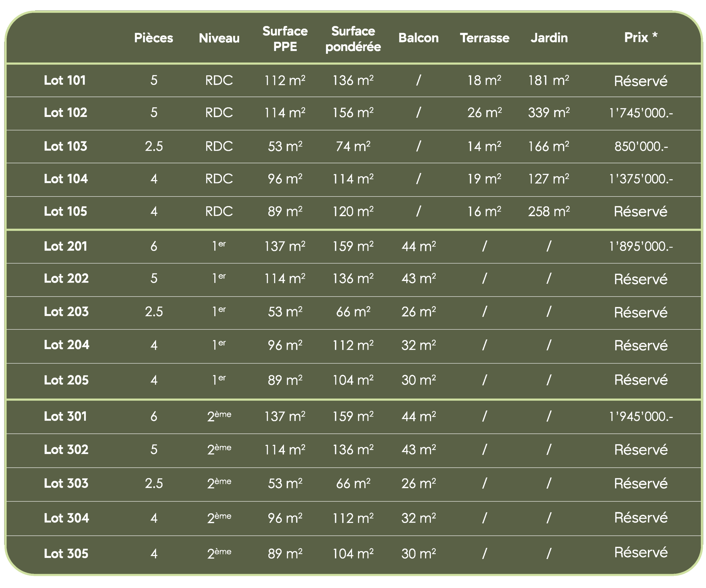Click the Prix * column header
The image size is (706, 588).
point(641,37)
